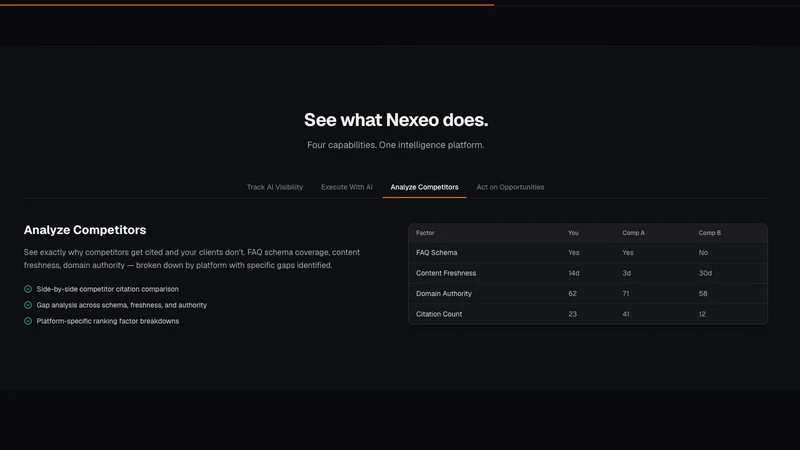Click the 'Citation Count' row label
The width and height of the screenshot is (800, 450).
tap(439, 314)
